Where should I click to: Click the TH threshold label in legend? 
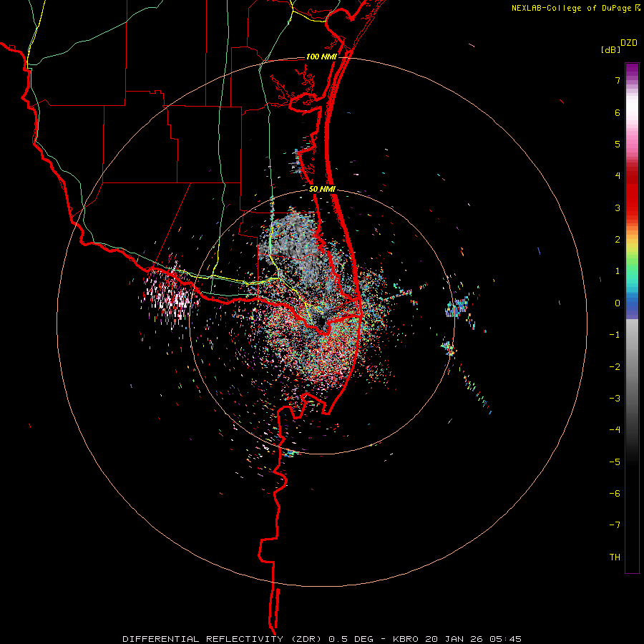615,557
